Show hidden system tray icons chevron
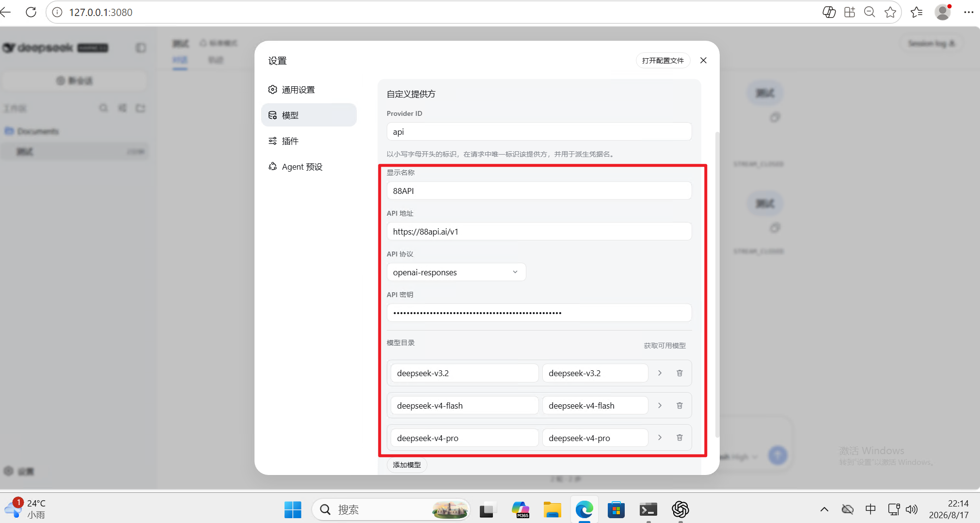Image resolution: width=980 pixels, height=523 pixels. tap(824, 509)
